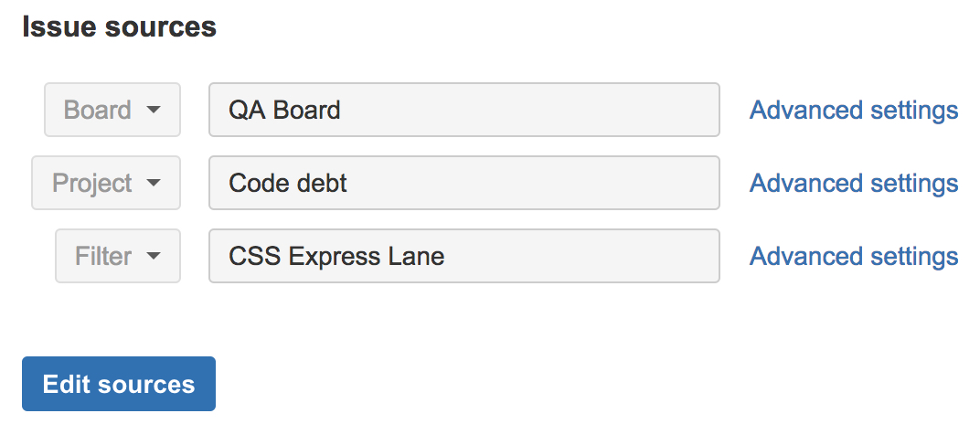Viewport: 980px width, 424px height.
Task: Select the 'CSS Express Lane' text label
Action: click(x=336, y=257)
